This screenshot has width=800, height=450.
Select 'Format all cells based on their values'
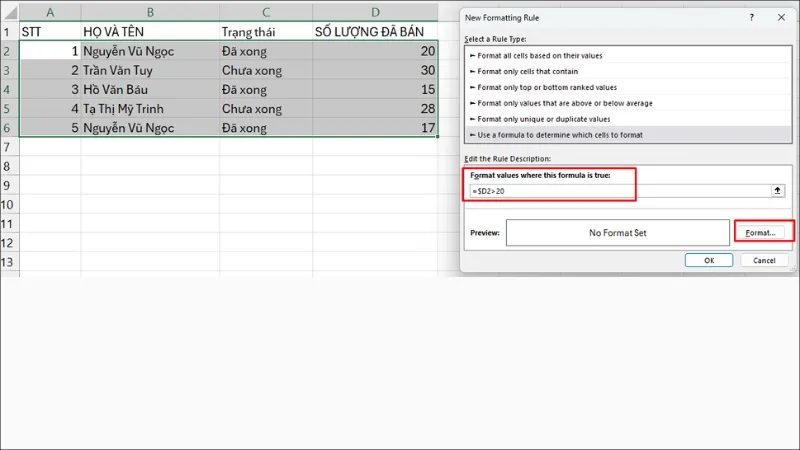546,55
